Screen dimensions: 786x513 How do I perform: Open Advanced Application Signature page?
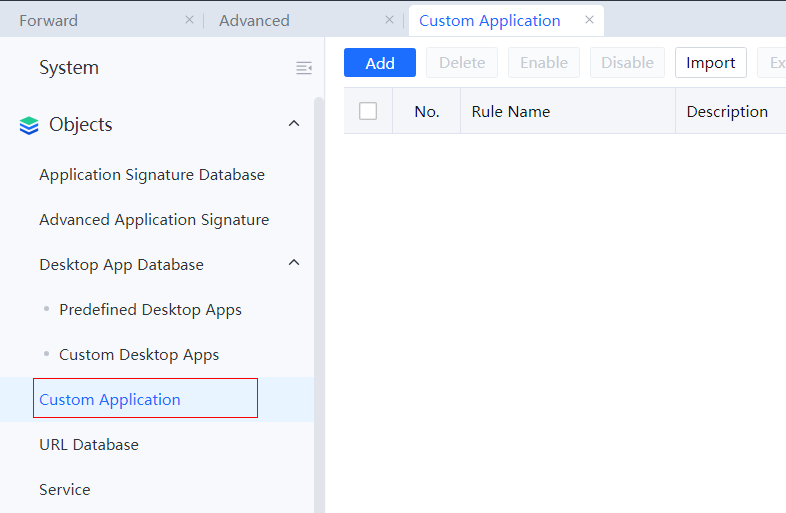tap(154, 220)
